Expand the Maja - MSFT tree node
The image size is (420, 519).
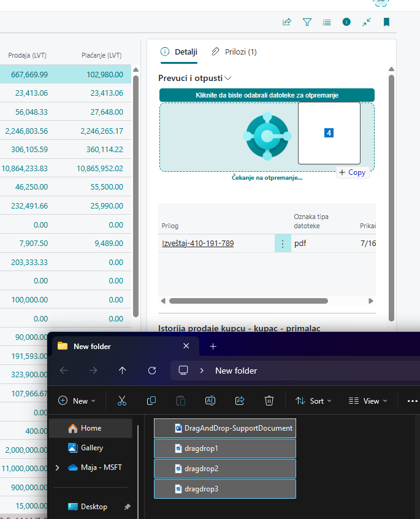point(58,467)
